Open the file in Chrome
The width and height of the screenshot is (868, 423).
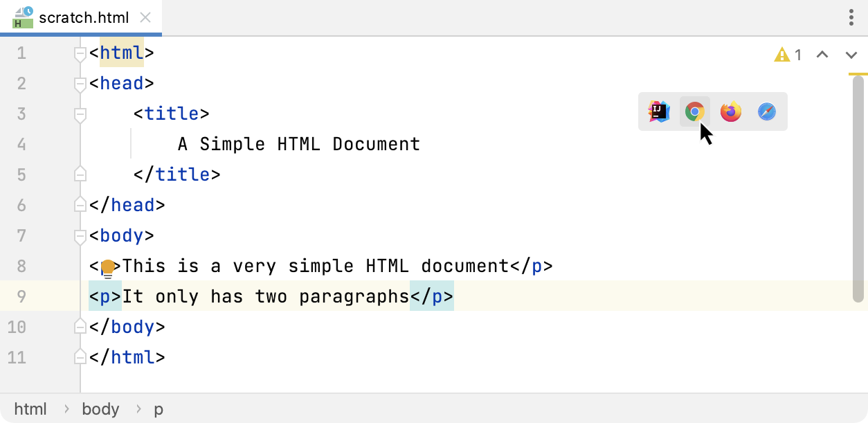point(694,111)
